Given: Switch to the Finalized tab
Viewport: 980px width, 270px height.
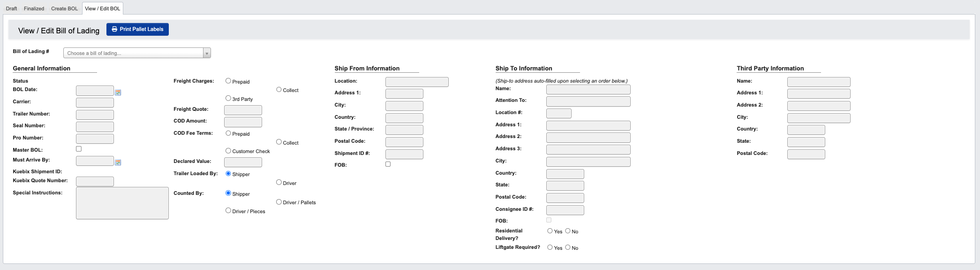Looking at the screenshot, I should [x=34, y=8].
